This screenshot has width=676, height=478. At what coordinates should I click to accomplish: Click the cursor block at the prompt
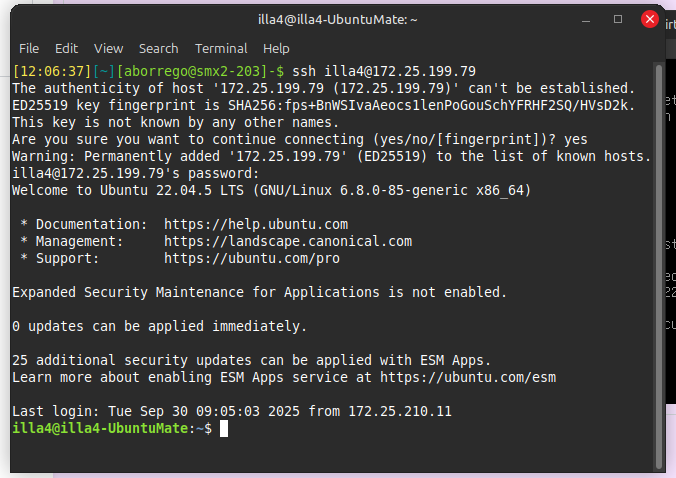click(x=224, y=428)
